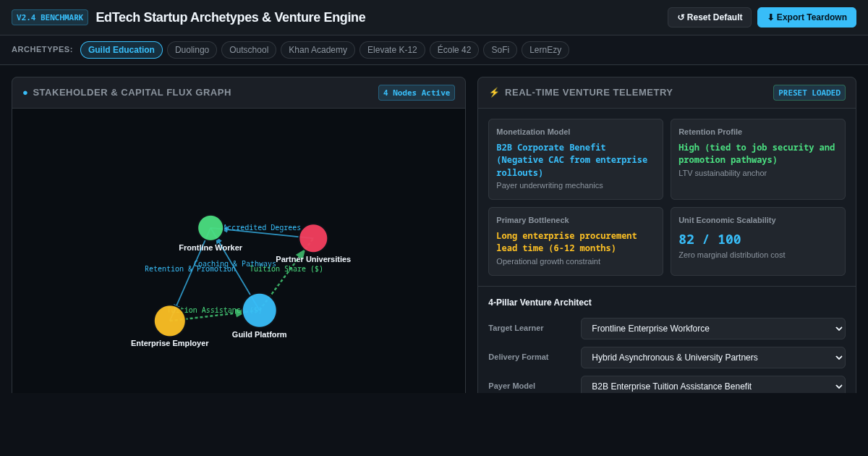Select the Guild Education archetype
Screen dimensions: 868x456
click(122, 50)
